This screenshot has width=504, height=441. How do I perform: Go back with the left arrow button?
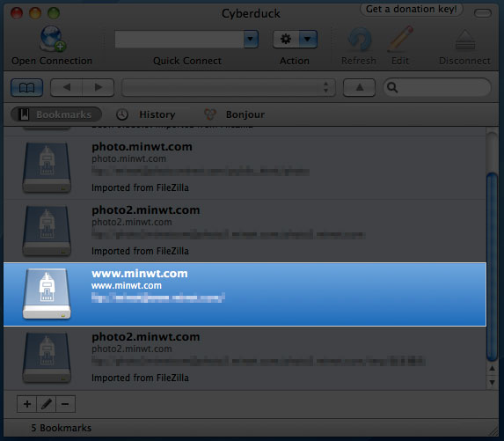coord(67,87)
